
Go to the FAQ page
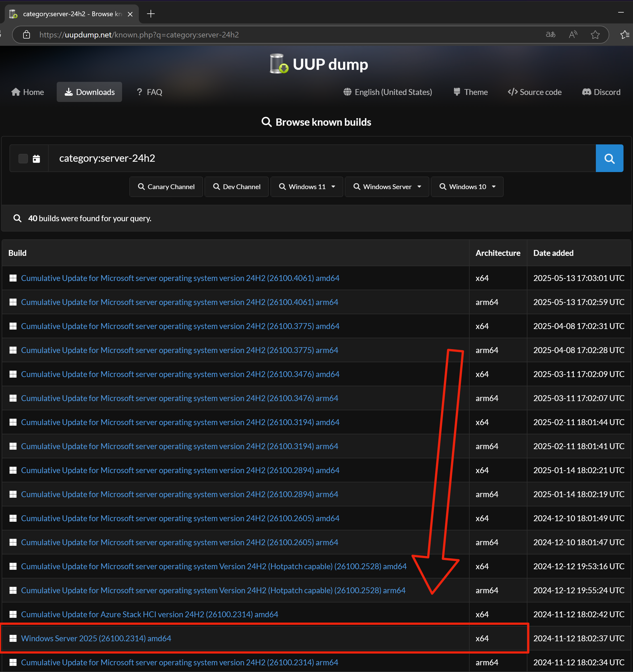(149, 92)
